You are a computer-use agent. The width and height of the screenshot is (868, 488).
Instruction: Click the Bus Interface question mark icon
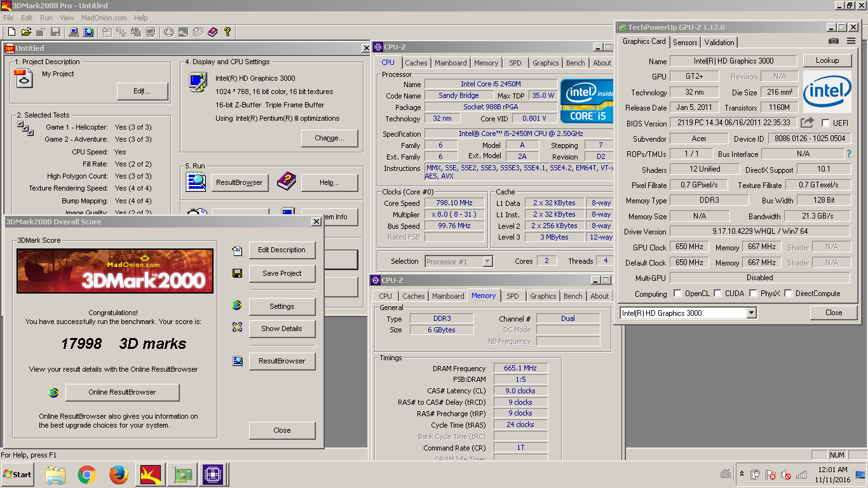[848, 154]
